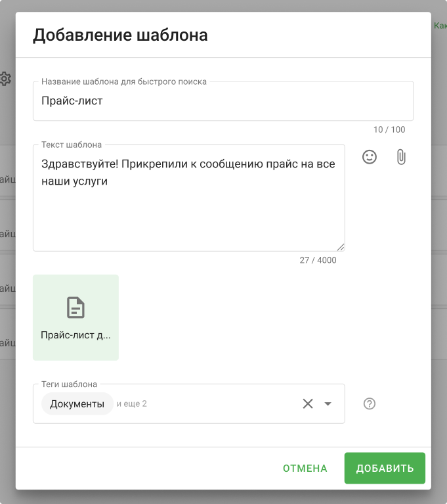Focus the template name field "Прайс-лист"
Image resolution: width=447 pixels, height=504 pixels.
pyautogui.click(x=223, y=101)
